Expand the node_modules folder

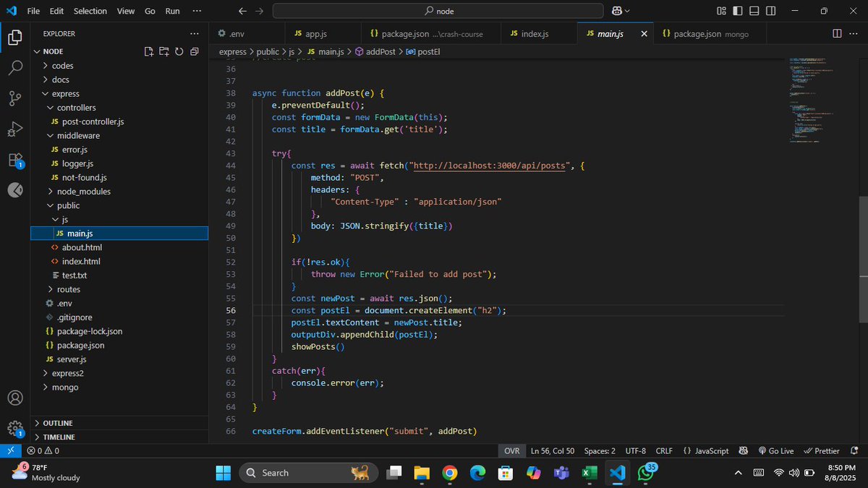coord(119,192)
